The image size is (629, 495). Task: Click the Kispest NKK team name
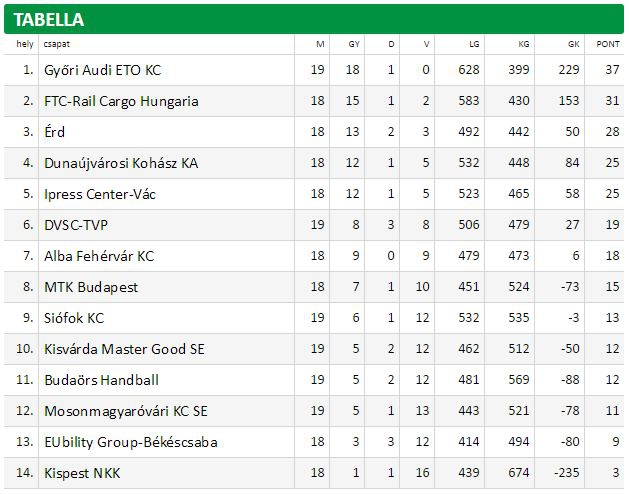coord(82,473)
